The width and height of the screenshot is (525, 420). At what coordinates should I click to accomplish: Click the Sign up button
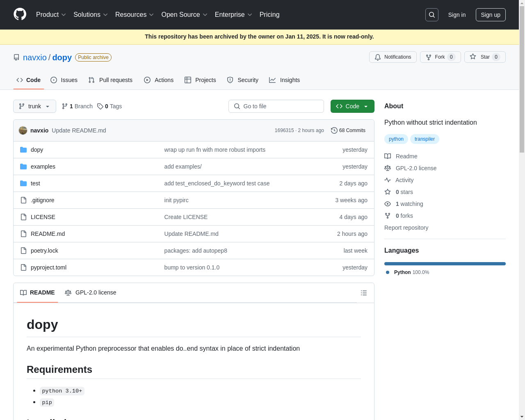click(491, 15)
